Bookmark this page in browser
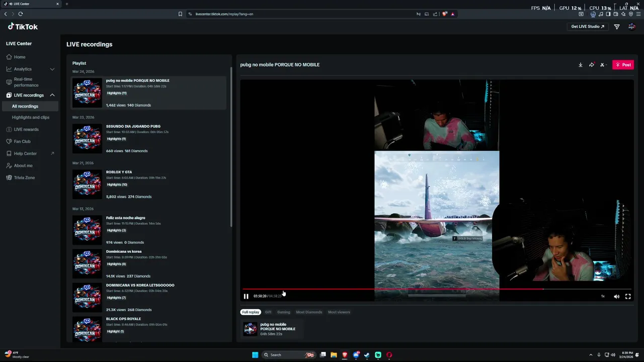 [180, 14]
